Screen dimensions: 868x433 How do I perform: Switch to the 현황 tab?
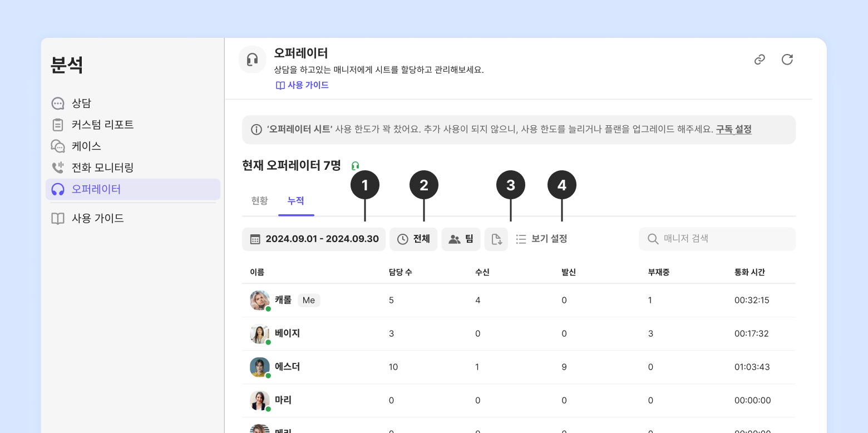[x=259, y=201]
